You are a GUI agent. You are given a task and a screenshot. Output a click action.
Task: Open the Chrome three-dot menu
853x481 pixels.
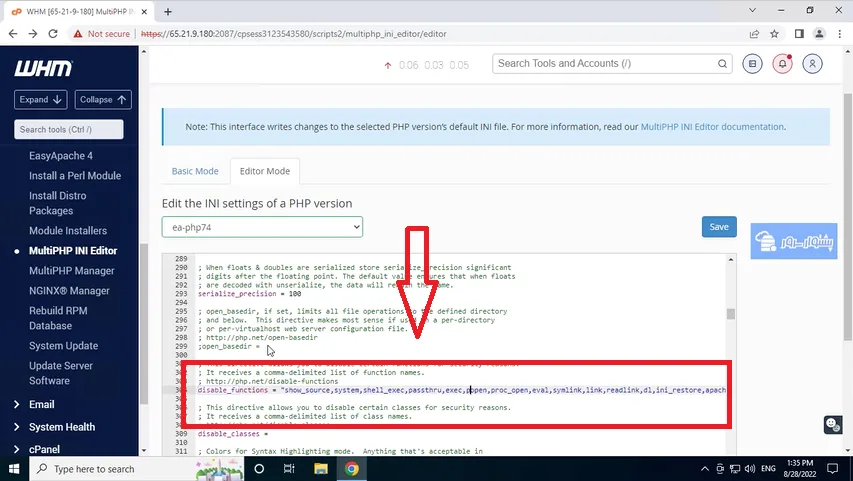pos(839,34)
